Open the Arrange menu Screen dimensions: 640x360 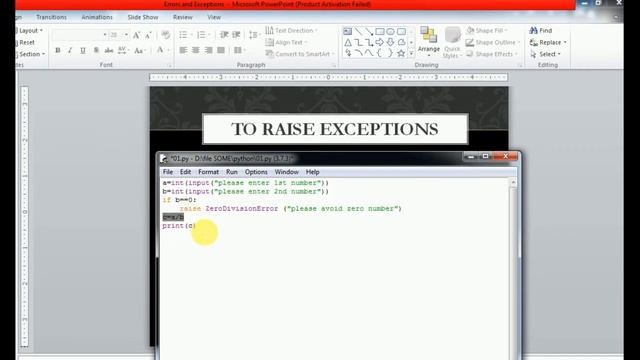pos(429,42)
